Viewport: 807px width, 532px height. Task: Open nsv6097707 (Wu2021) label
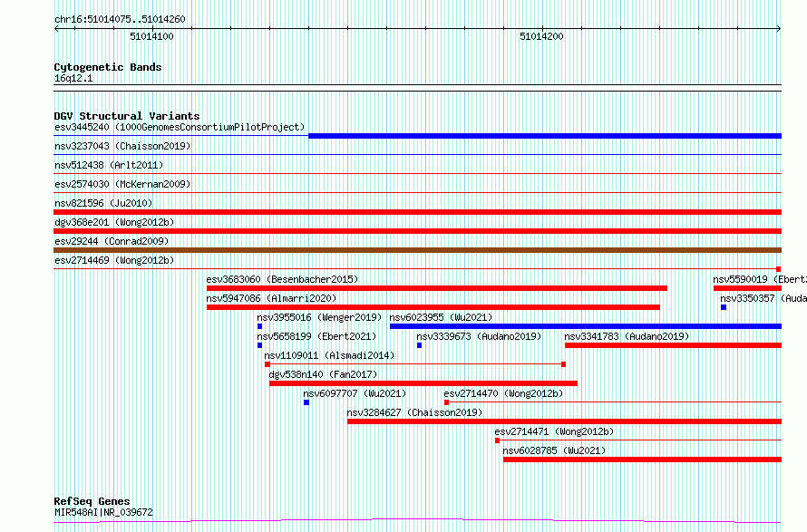point(355,393)
